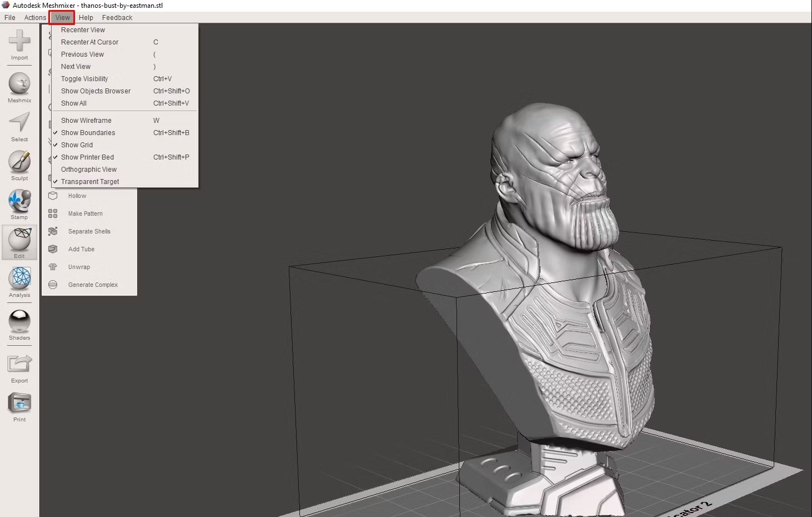
Task: Close the open View menu
Action: (x=62, y=18)
